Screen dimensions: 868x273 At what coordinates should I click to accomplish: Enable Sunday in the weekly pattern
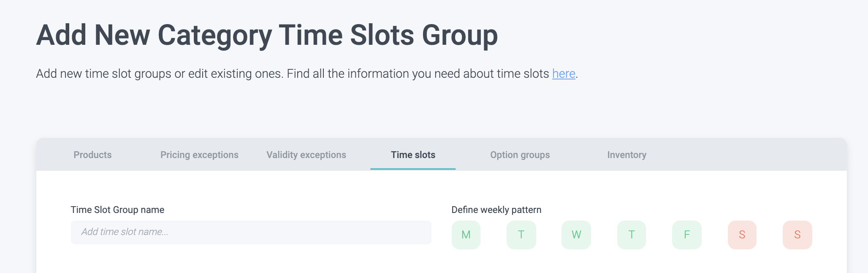797,235
